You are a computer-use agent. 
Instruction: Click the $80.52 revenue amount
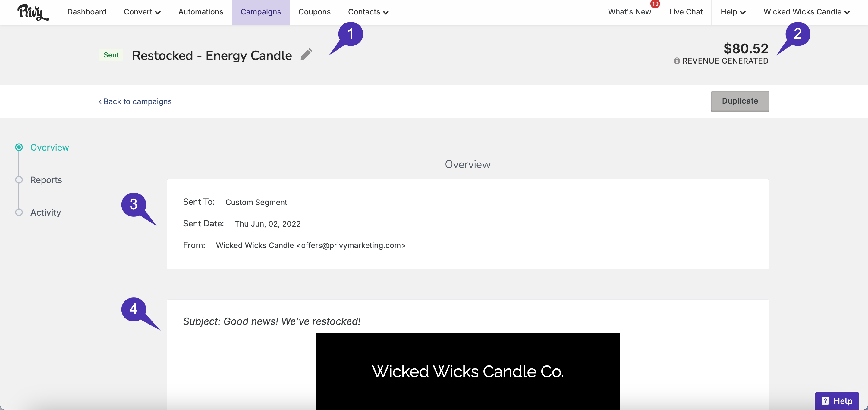coord(746,48)
